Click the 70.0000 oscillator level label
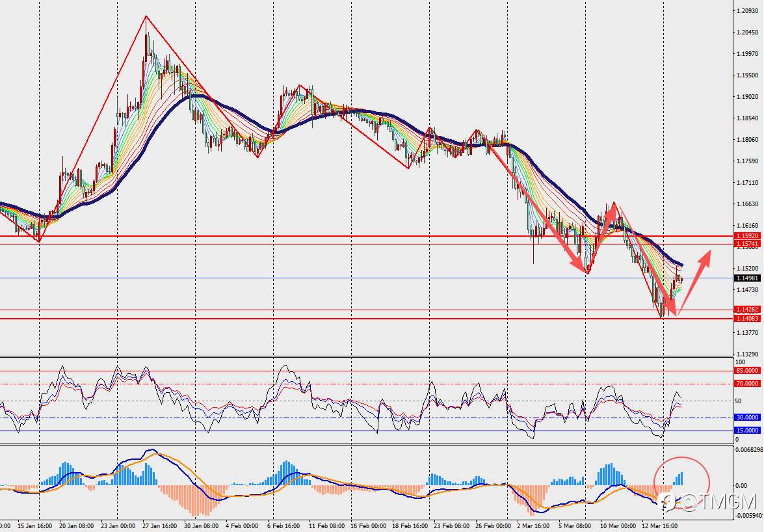 747,384
